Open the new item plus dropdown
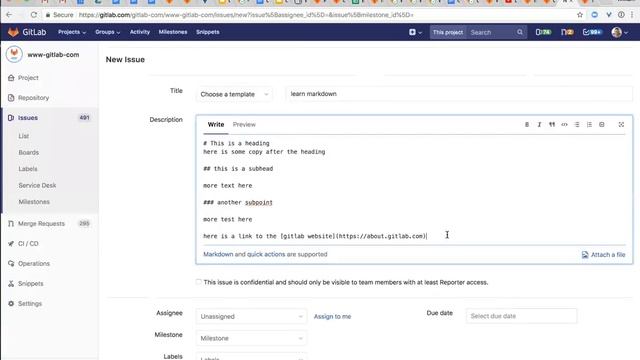The width and height of the screenshot is (640, 360). (x=415, y=32)
